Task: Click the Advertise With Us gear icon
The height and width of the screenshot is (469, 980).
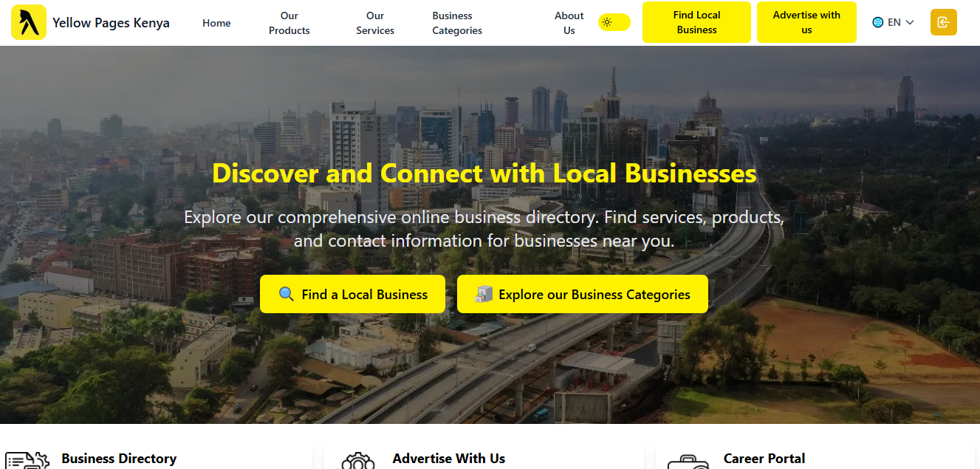Action: tap(357, 461)
